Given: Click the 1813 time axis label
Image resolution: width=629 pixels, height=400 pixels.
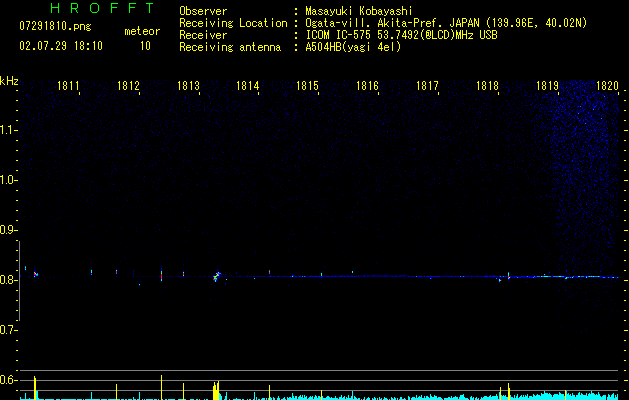Looking at the screenshot, I should click(188, 85).
